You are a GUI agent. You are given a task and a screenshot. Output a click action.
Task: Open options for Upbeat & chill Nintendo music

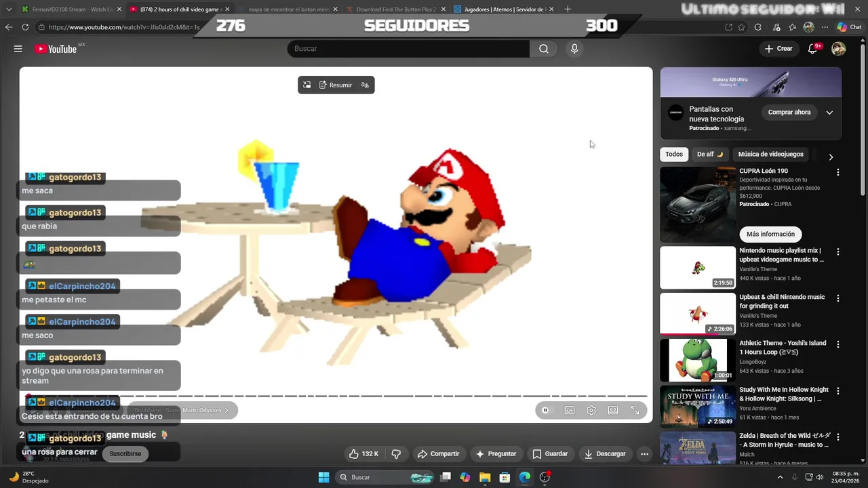837,298
